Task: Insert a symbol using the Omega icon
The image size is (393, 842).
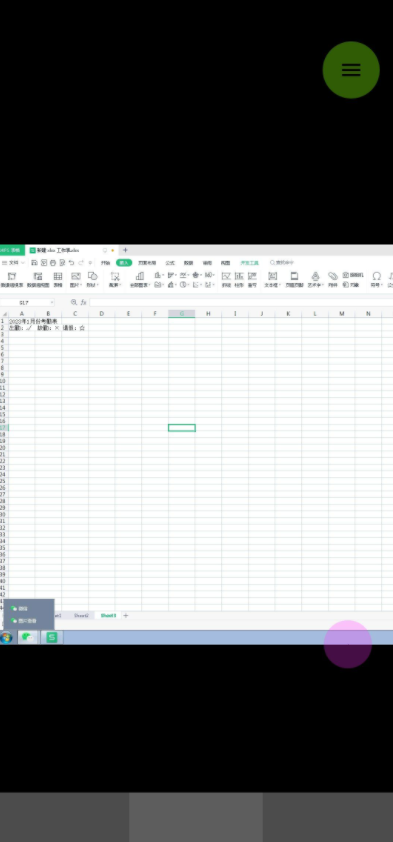Action: [x=377, y=279]
